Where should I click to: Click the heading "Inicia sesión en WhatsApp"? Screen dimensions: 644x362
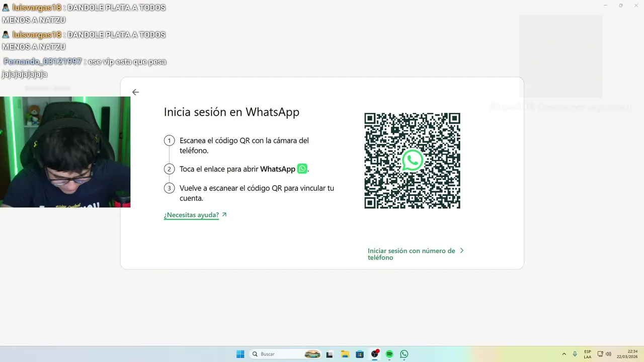point(231,112)
